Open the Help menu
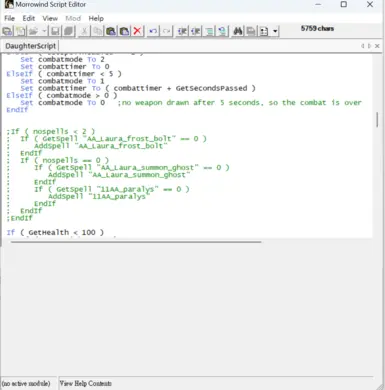Image resolution: width=385 pixels, height=390 pixels. tap(96, 18)
